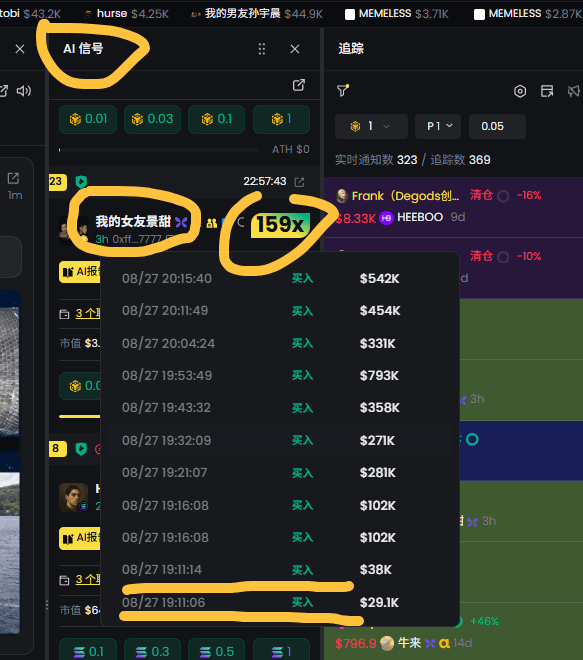Toggle the circle next to -16%
The image size is (583, 660).
[x=503, y=196]
